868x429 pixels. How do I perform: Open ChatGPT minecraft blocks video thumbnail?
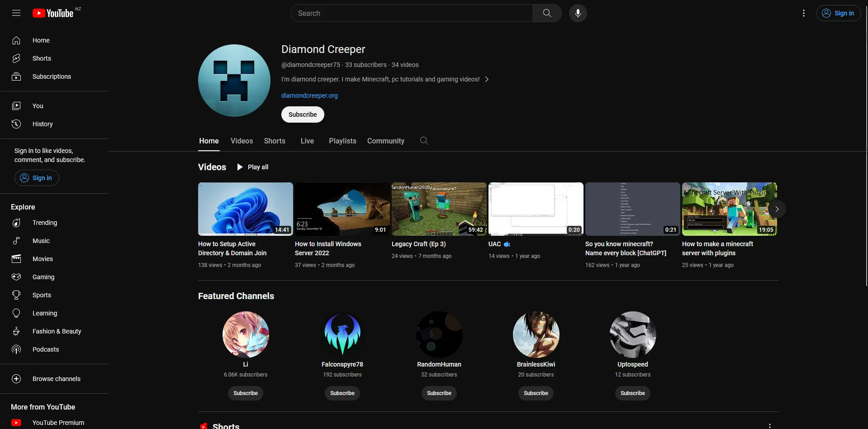coord(633,209)
